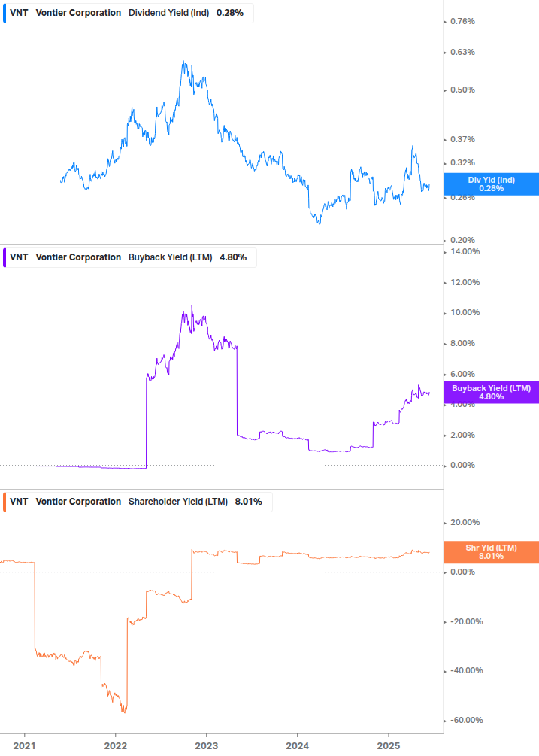Click the 0.63% dividend axis value
The width and height of the screenshot is (539, 756).
point(462,52)
